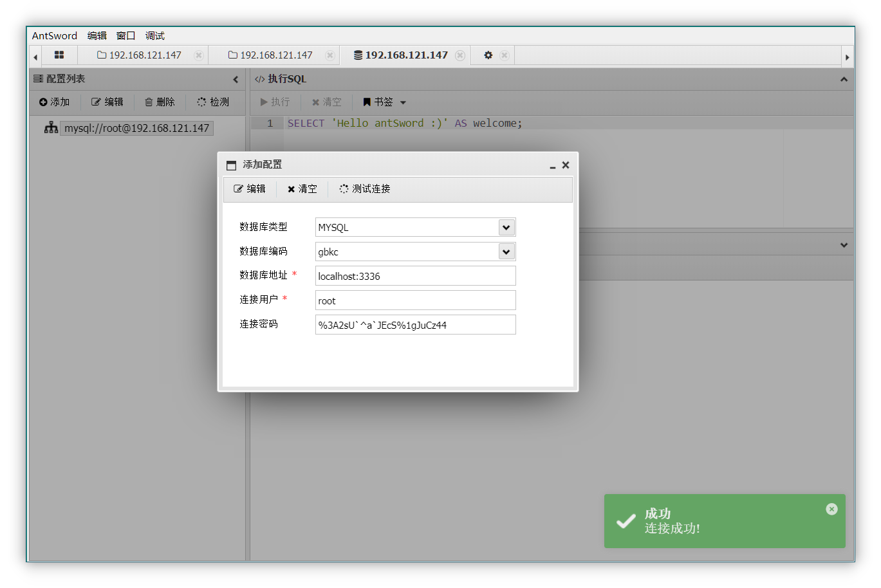Click into the SQL editor line 1
Image resolution: width=881 pixels, height=588 pixels.
tap(568, 123)
